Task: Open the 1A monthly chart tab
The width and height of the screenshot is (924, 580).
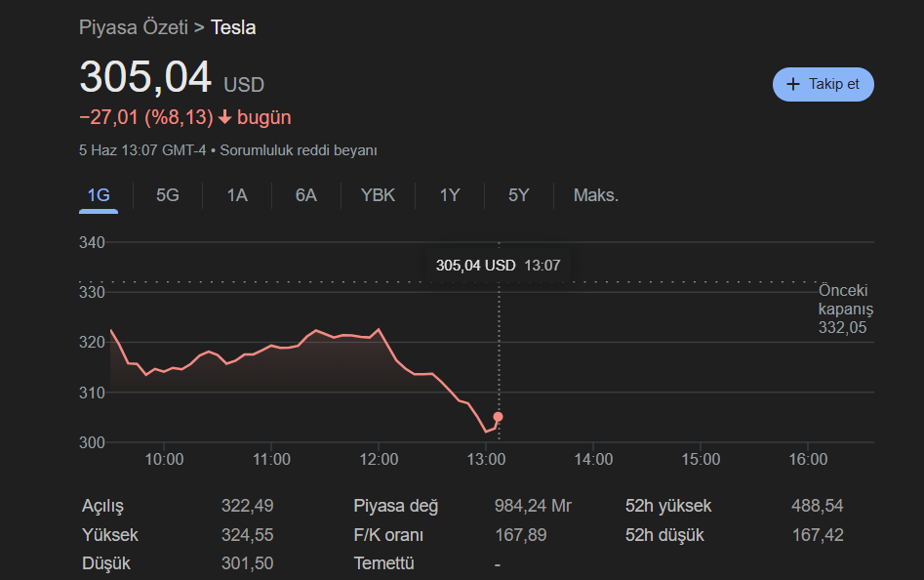Action: coord(237,195)
